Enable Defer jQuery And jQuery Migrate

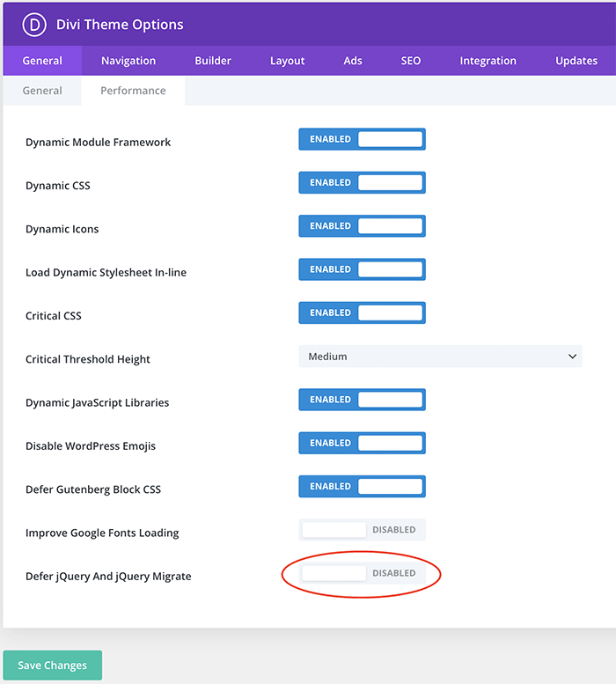coord(362,573)
